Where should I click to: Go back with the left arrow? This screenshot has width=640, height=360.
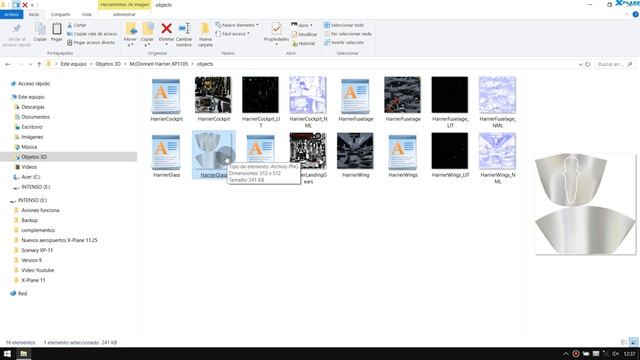tap(8, 64)
